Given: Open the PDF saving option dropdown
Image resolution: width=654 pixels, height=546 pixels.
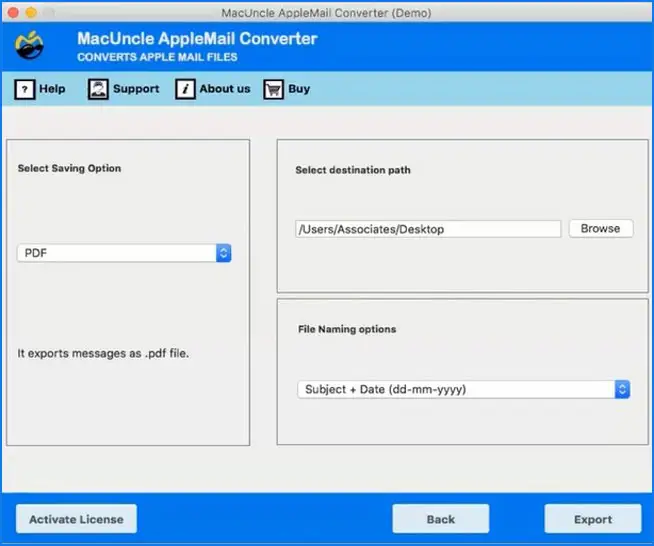Looking at the screenshot, I should (x=124, y=253).
